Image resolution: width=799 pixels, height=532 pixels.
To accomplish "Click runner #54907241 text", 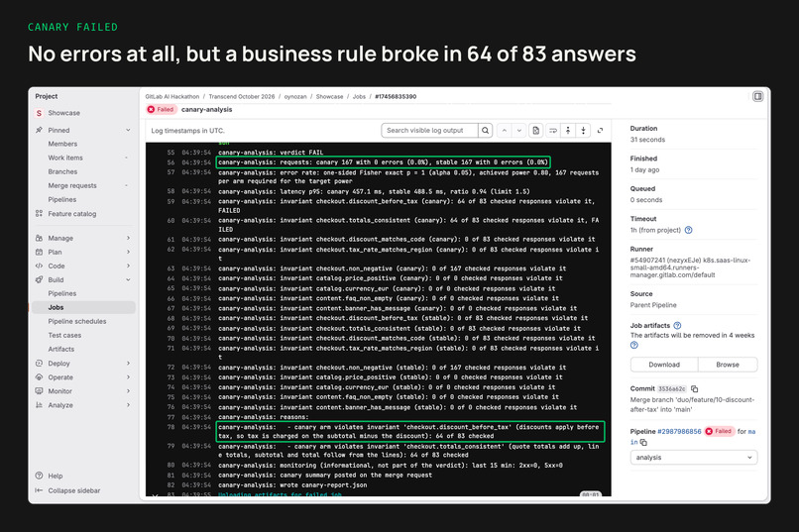I will [x=691, y=267].
